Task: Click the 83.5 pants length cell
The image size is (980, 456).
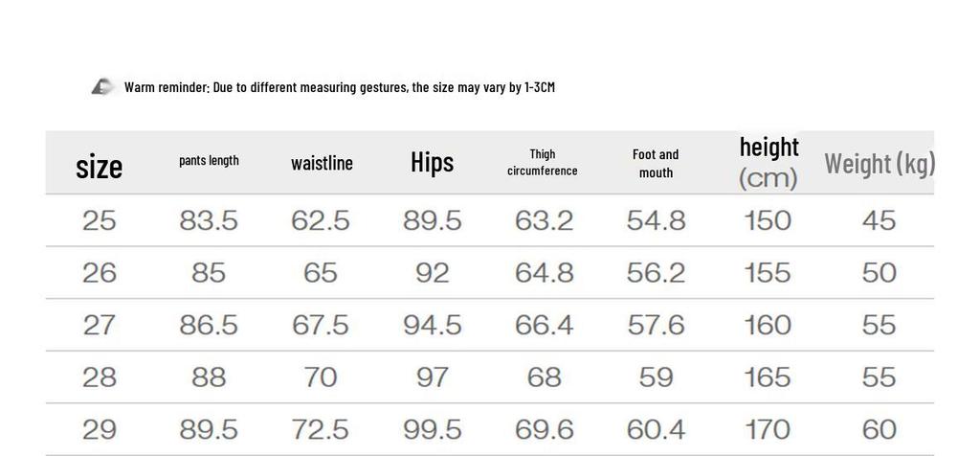Action: tap(209, 221)
